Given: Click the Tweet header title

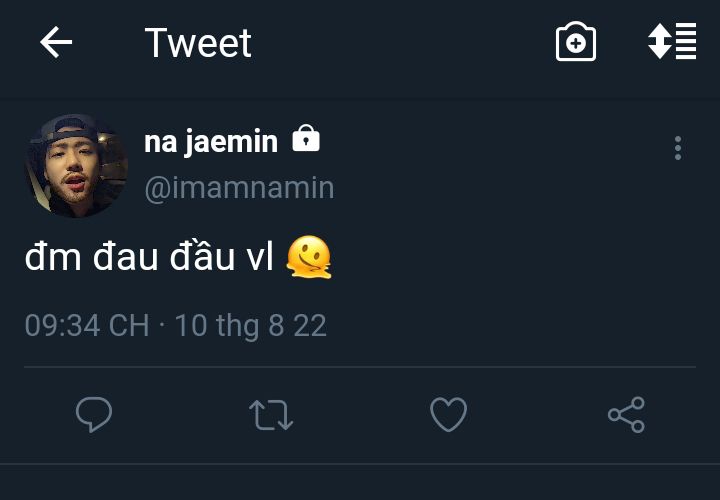Looking at the screenshot, I should coord(198,42).
